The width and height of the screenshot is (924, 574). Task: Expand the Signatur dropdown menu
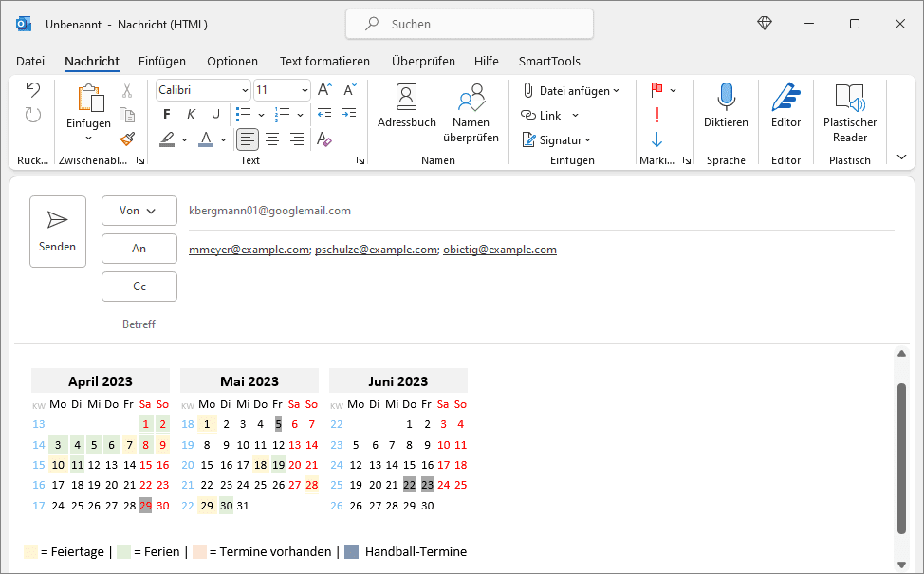(558, 139)
